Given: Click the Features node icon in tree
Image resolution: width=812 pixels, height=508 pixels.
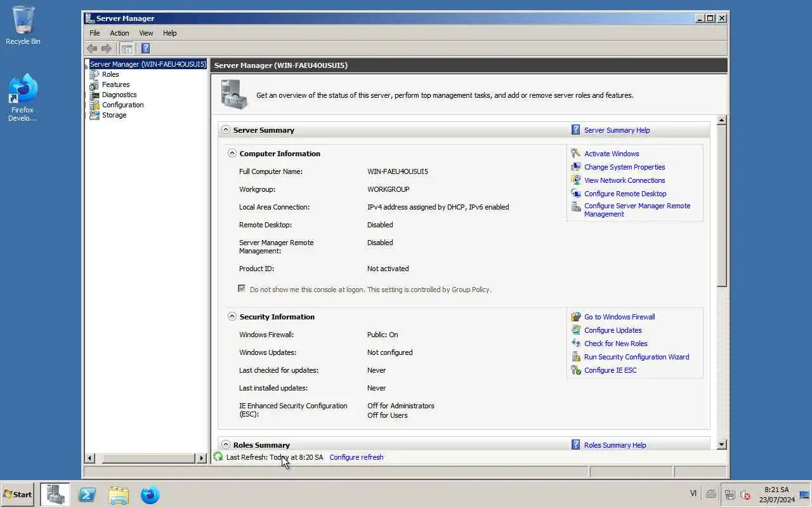Looking at the screenshot, I should [95, 84].
